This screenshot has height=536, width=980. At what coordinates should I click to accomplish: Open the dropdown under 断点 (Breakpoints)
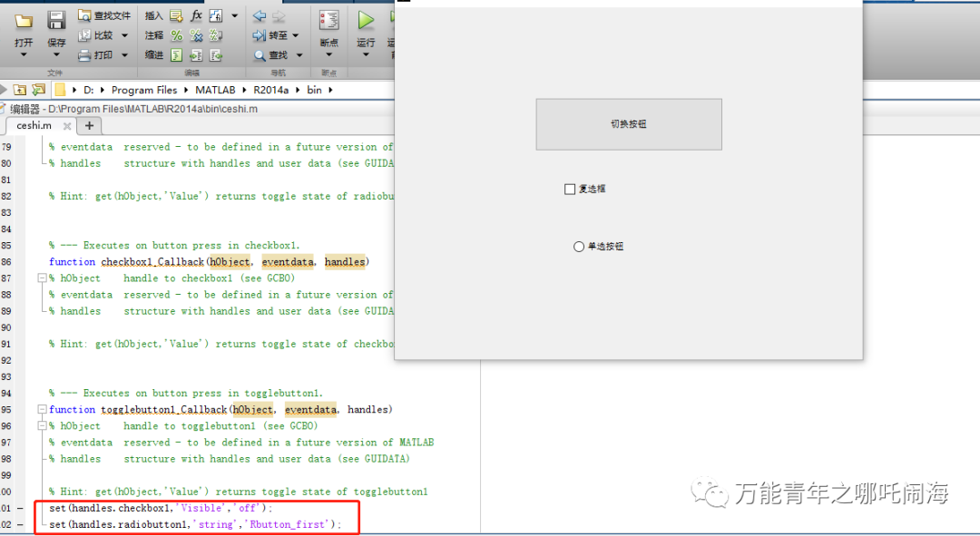pyautogui.click(x=328, y=55)
